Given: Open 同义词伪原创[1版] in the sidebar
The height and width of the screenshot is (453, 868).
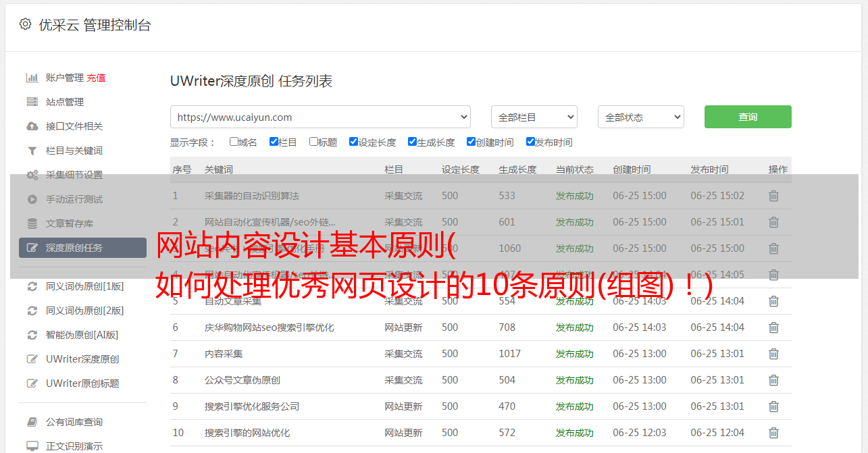Looking at the screenshot, I should click(x=84, y=286).
